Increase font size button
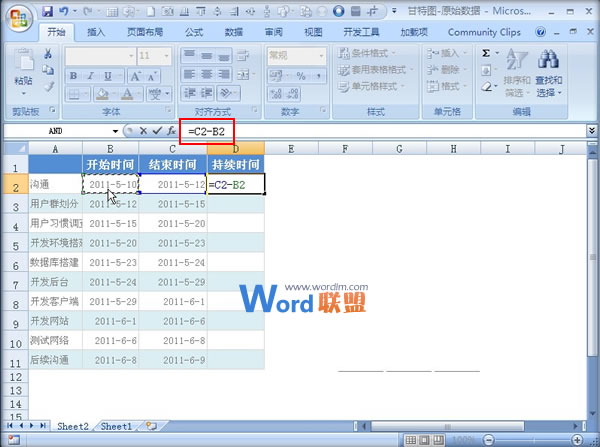Viewport: 600px width, 447px height. 135,76
